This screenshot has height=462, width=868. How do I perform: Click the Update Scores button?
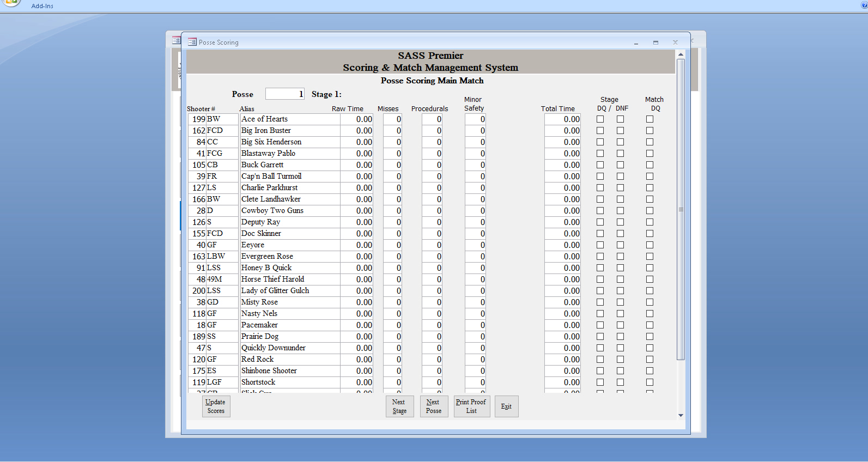216,406
